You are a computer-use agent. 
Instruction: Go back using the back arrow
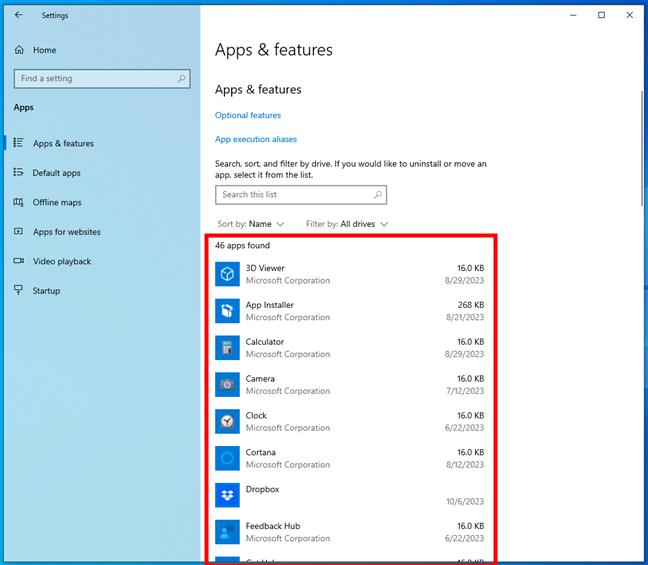(x=18, y=15)
